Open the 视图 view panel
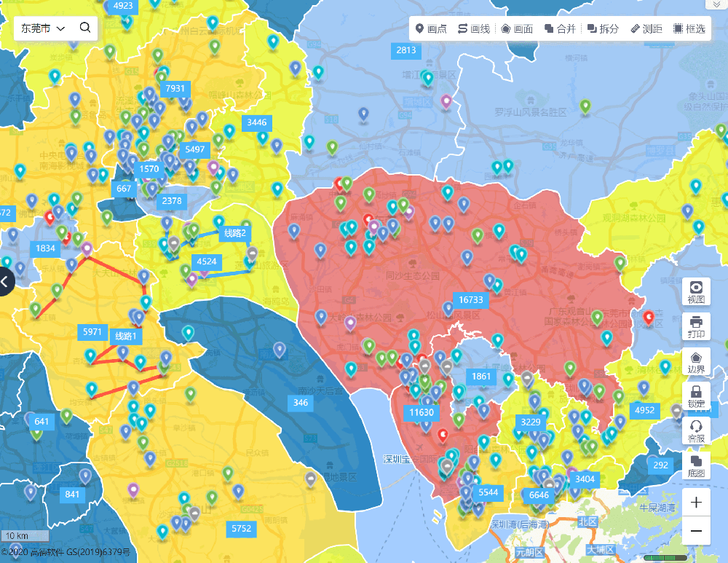This screenshot has width=728, height=563. coord(696,292)
